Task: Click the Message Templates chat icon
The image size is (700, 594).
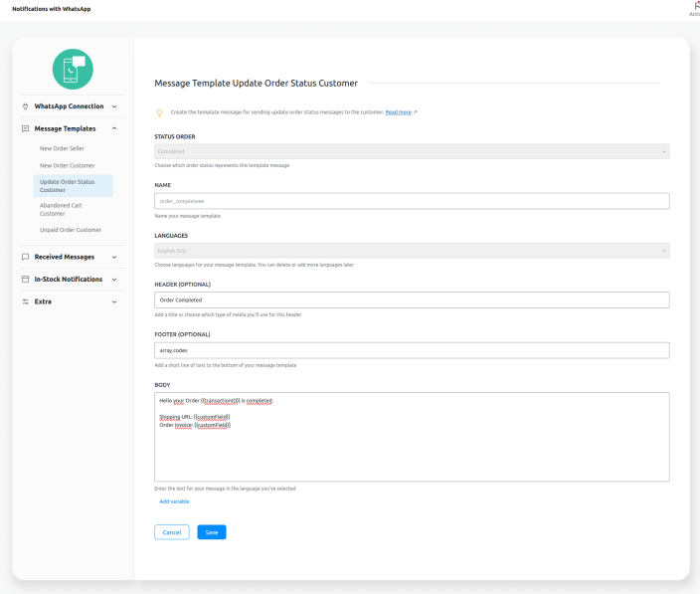Action: 25,128
